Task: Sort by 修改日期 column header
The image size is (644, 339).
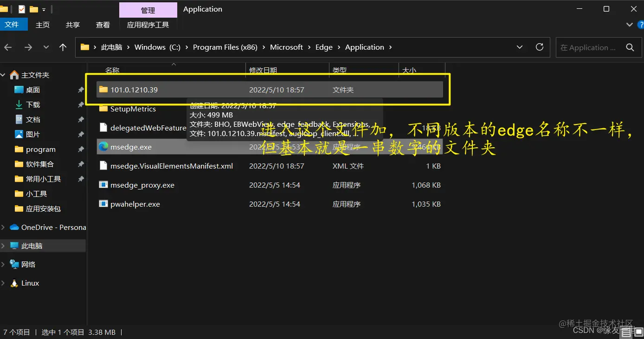Action: pos(263,71)
